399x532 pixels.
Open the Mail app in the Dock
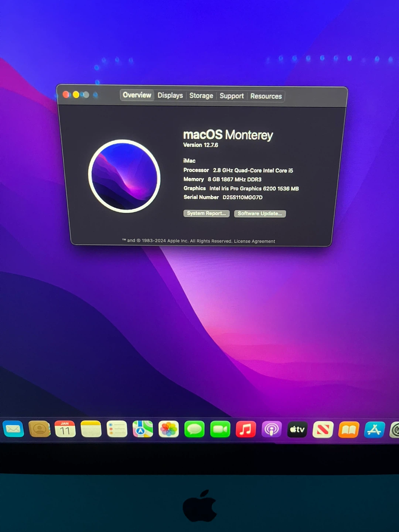pyautogui.click(x=13, y=429)
